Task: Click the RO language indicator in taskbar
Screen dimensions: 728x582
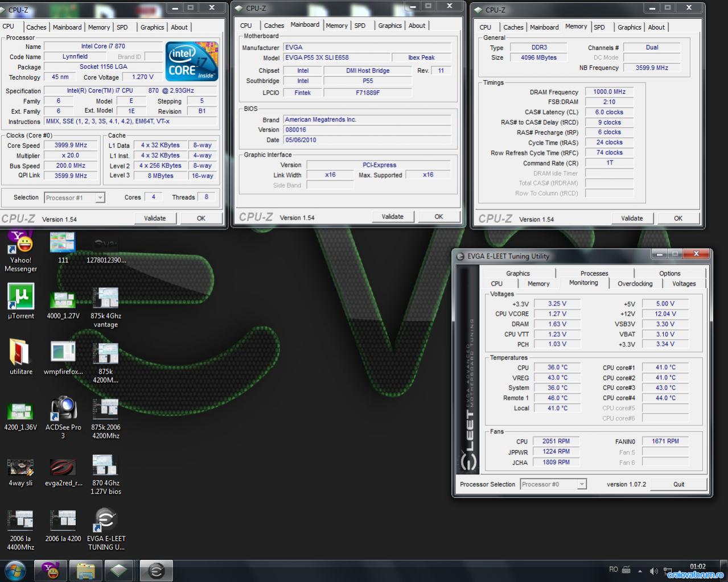Action: click(x=614, y=569)
